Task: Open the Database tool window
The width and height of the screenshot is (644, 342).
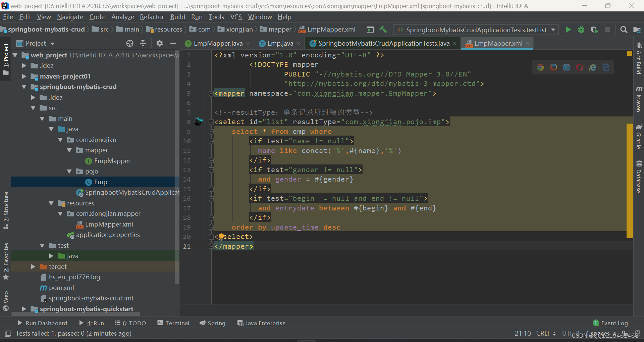Action: [x=639, y=177]
